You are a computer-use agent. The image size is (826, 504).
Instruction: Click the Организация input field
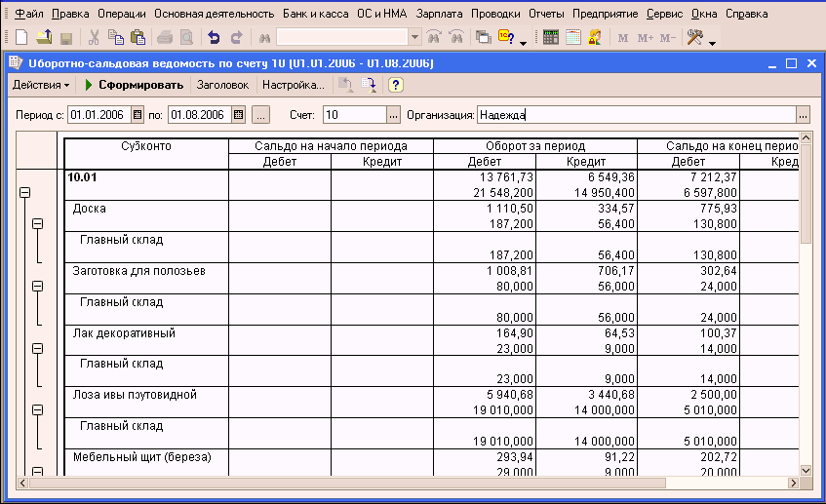coord(635,115)
